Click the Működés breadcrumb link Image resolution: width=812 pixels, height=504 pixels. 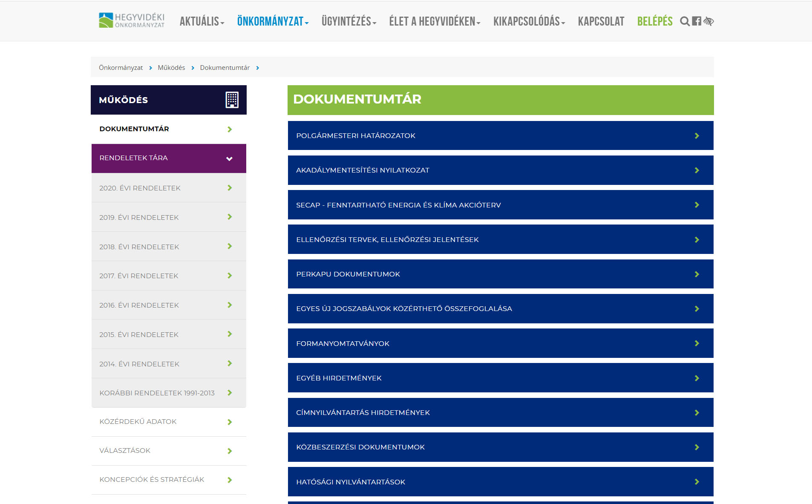pyautogui.click(x=171, y=68)
